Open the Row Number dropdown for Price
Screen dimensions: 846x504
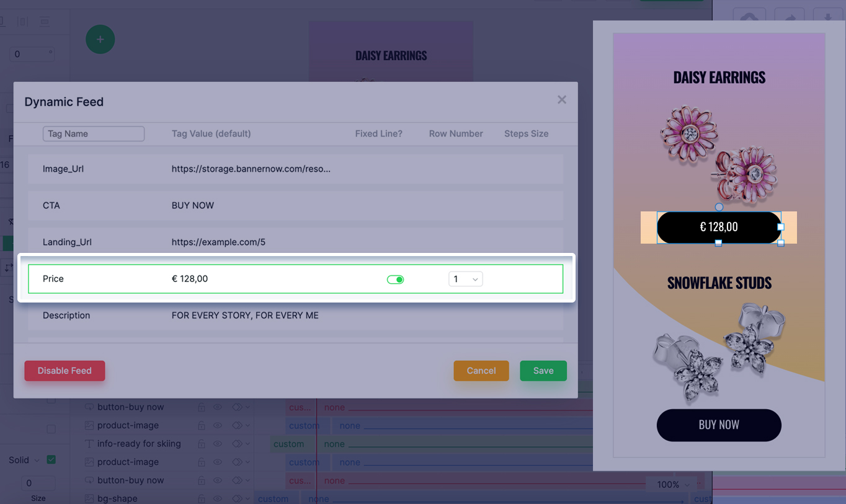point(466,279)
